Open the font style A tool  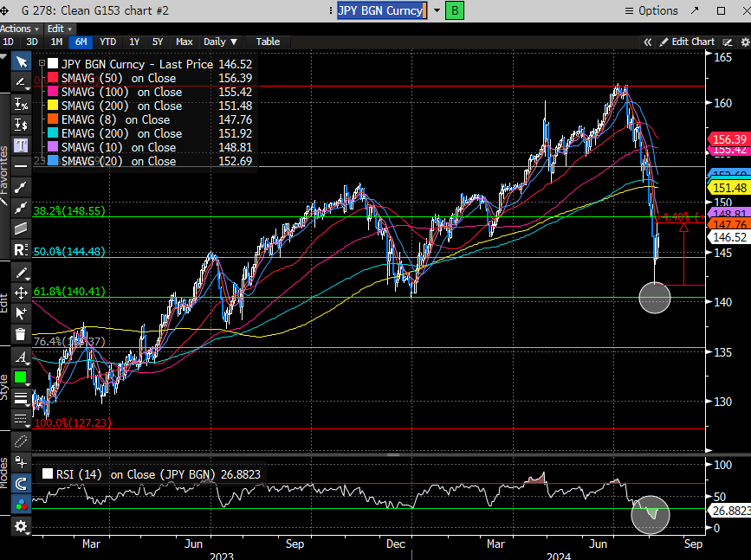point(21,357)
